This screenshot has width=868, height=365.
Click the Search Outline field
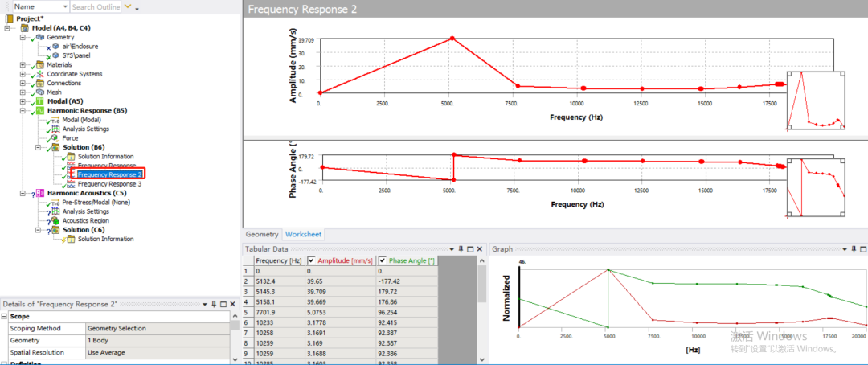[x=95, y=6]
